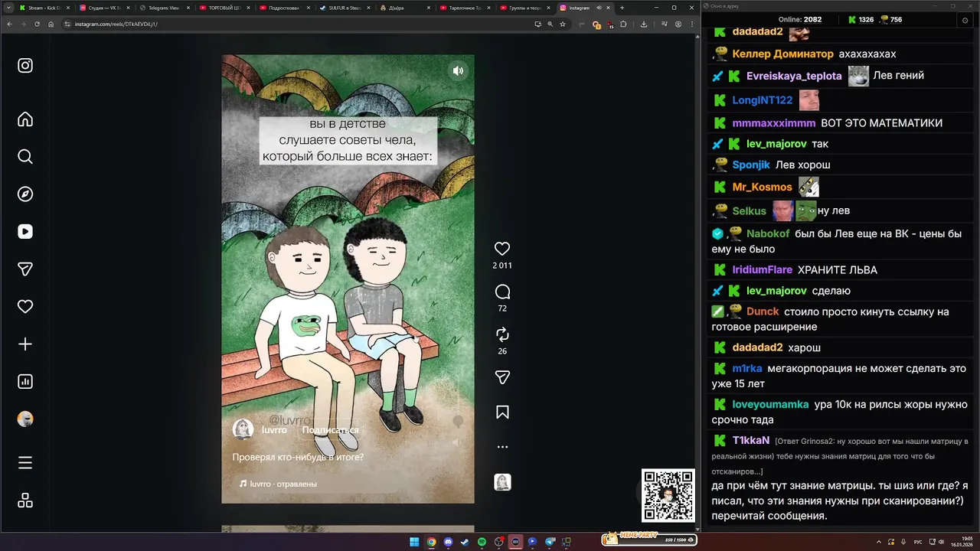Switch to Telegram View browser tab

(x=162, y=8)
